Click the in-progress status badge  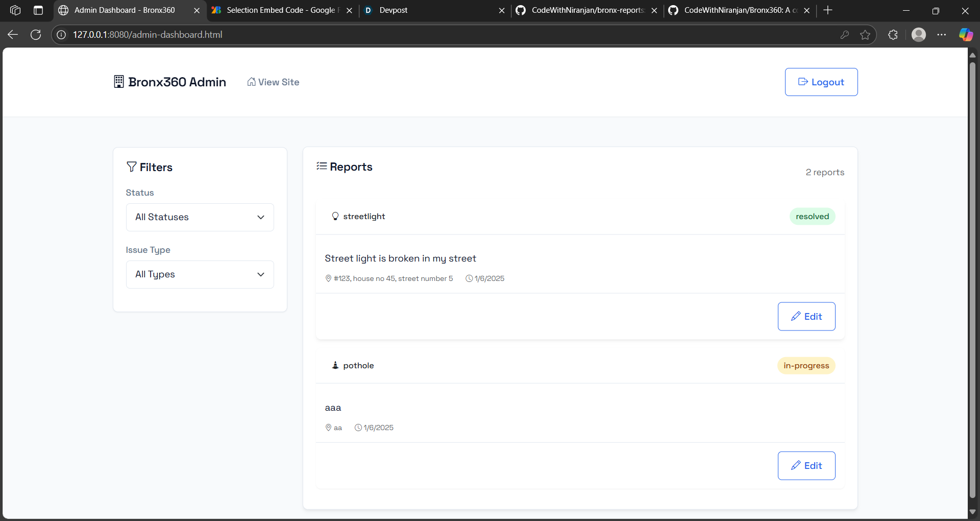click(806, 366)
